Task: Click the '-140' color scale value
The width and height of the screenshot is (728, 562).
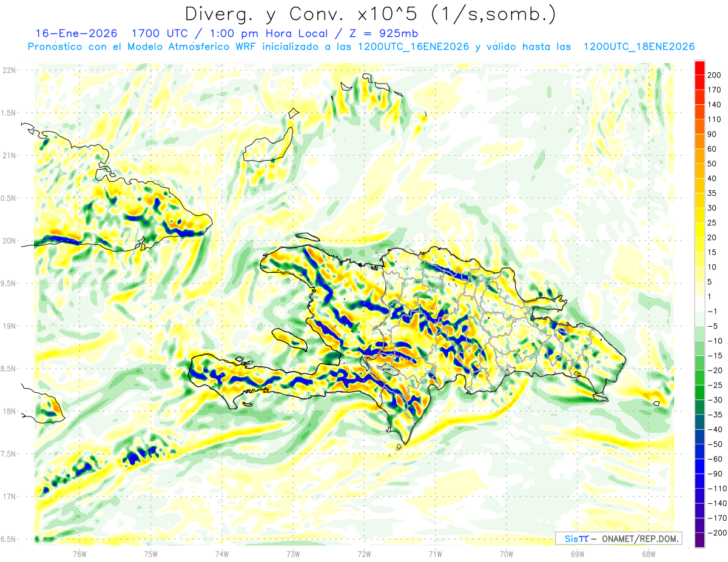Action: pos(716,503)
